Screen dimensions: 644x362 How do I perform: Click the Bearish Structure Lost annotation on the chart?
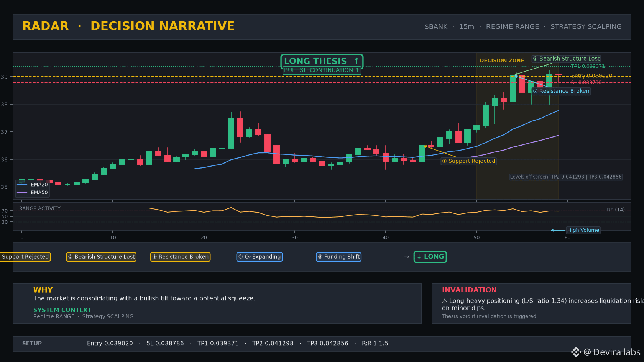point(566,59)
